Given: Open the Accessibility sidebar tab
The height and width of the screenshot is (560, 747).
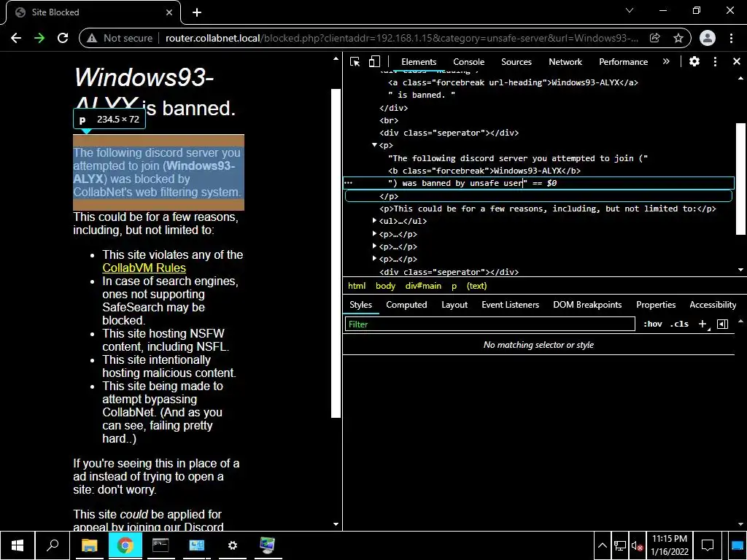Looking at the screenshot, I should point(713,305).
